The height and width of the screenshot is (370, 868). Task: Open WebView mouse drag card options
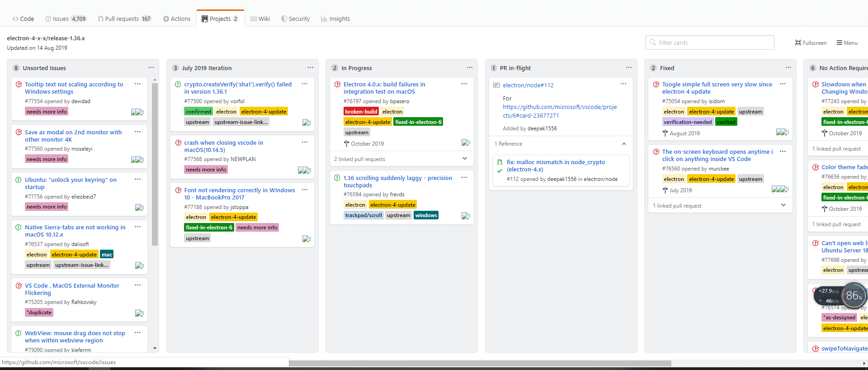[138, 332]
